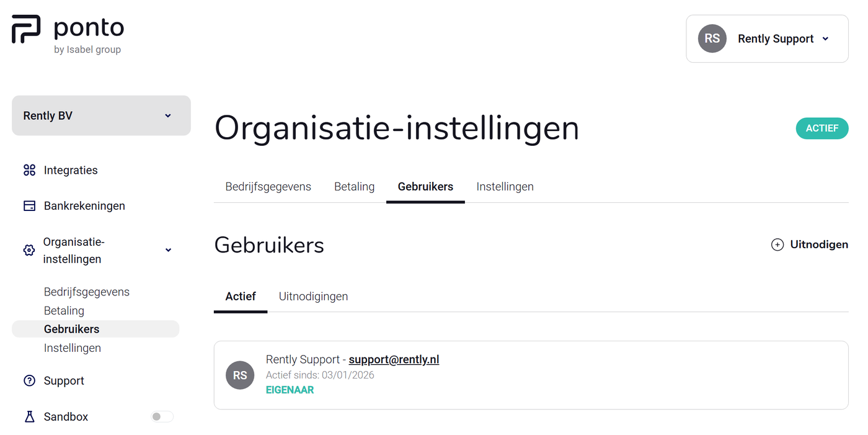This screenshot has height=435, width=868.
Task: Click the ACTIEF status badge
Action: 821,128
